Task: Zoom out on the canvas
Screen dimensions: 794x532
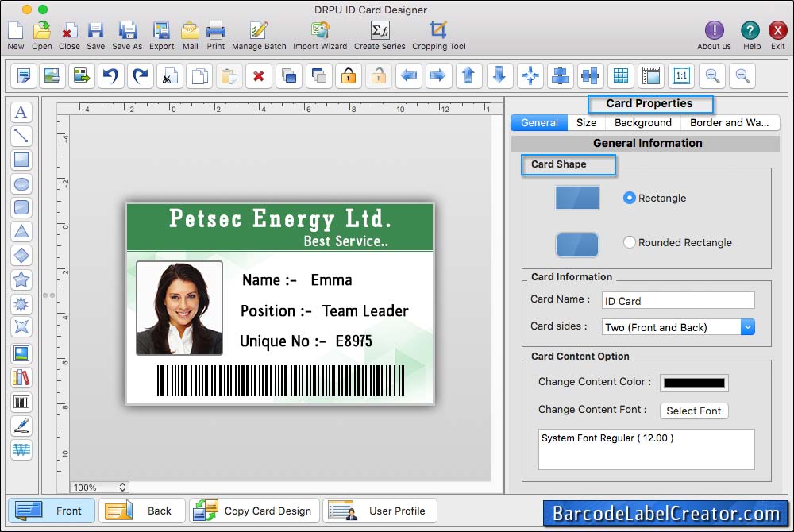Action: (x=742, y=76)
